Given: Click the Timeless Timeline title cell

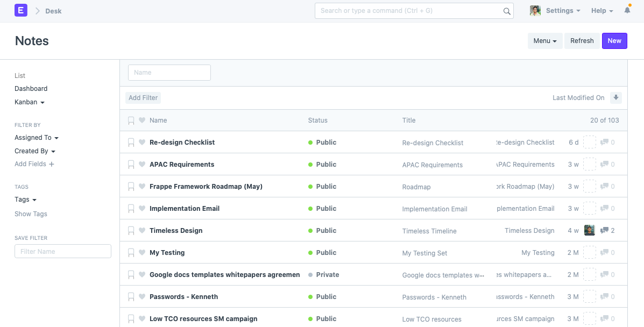Looking at the screenshot, I should tap(429, 231).
